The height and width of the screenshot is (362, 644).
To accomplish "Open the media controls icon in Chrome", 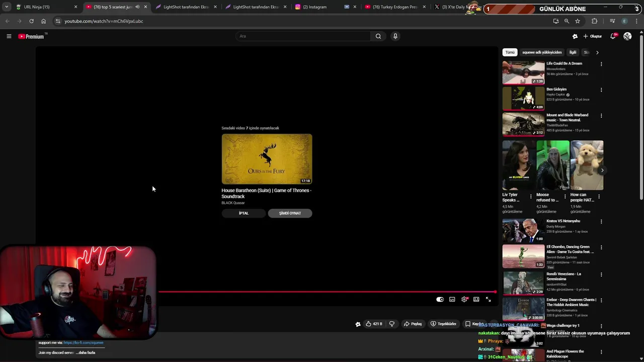I will tap(612, 21).
